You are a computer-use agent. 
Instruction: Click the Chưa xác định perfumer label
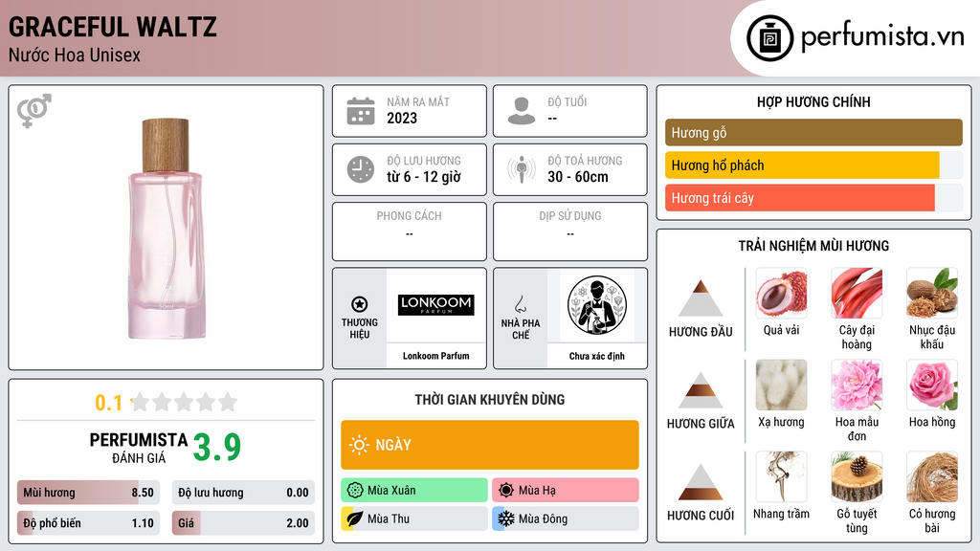[x=597, y=356]
